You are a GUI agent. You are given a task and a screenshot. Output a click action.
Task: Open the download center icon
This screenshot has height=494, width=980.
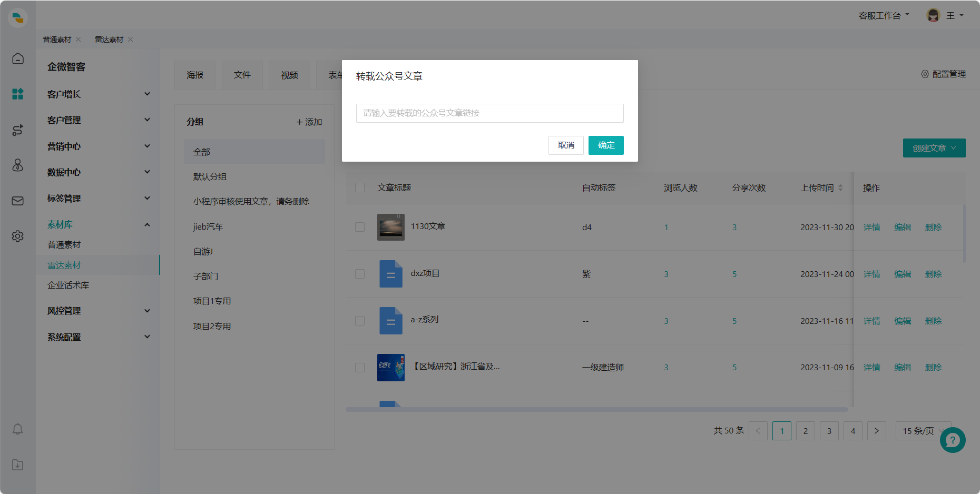(18, 465)
